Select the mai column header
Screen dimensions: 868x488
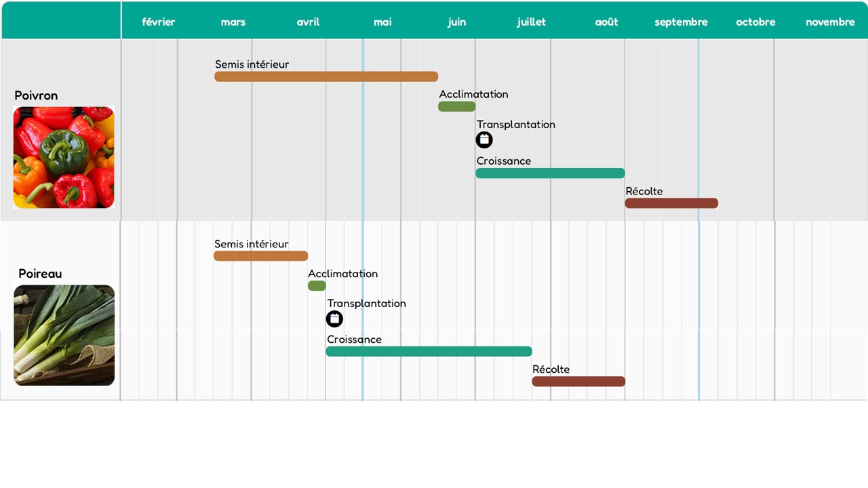point(382,22)
